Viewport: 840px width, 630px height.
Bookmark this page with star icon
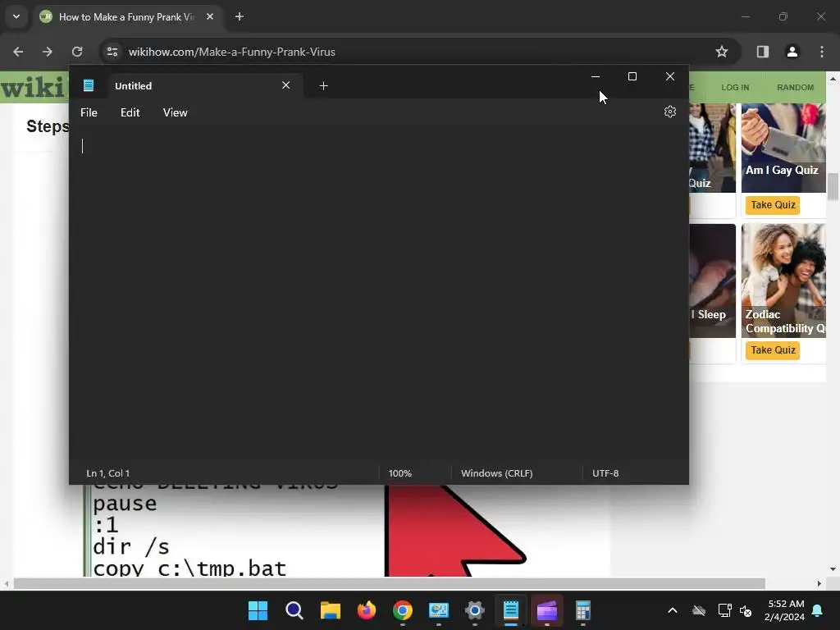[722, 52]
